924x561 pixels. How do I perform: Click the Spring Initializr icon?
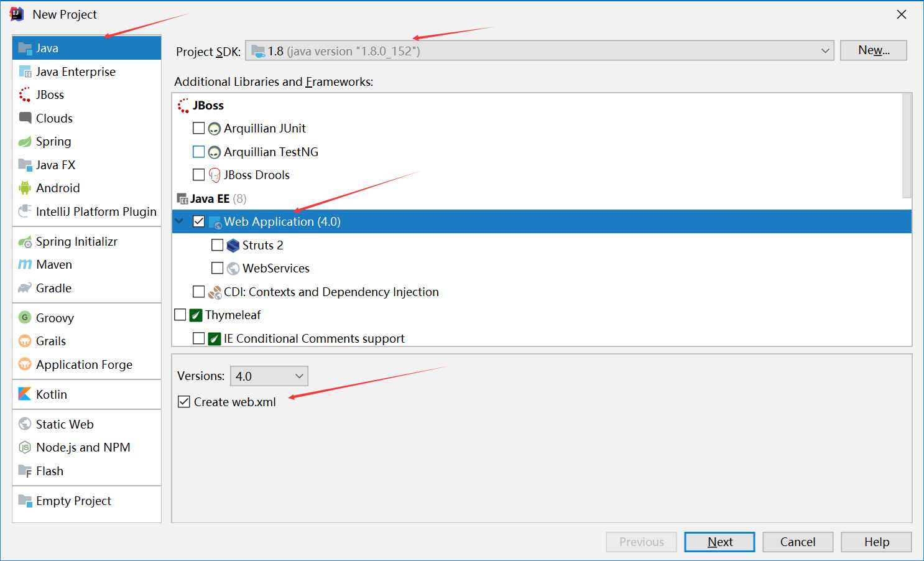pos(25,241)
